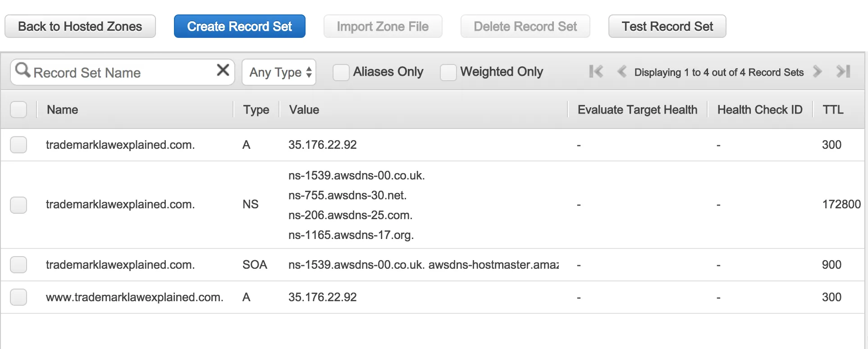
Task: Go to previous page of records
Action: pos(622,72)
